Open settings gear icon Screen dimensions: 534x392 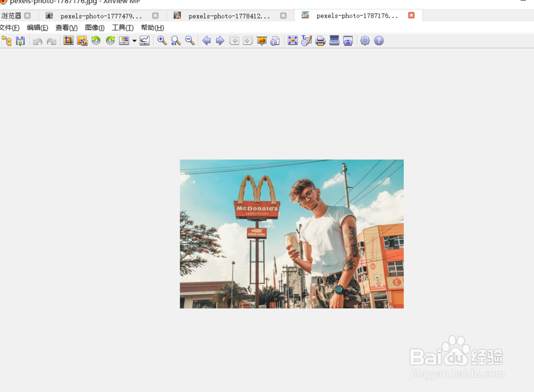pyautogui.click(x=365, y=41)
